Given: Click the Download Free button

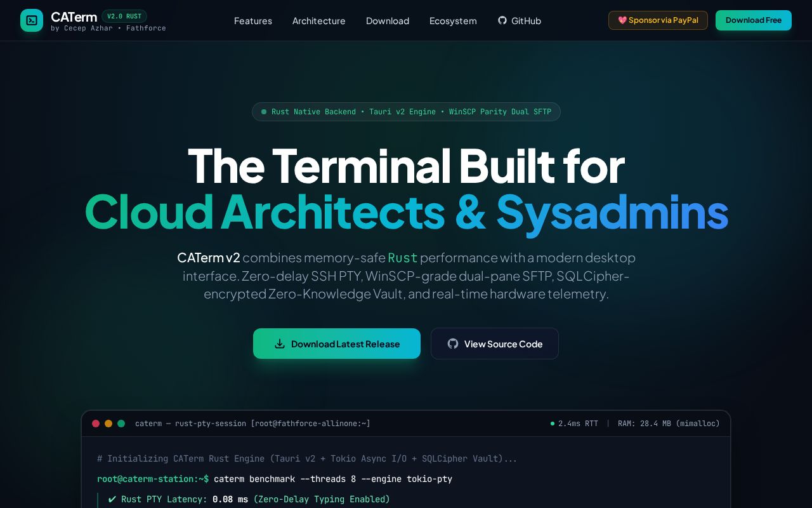Looking at the screenshot, I should [x=754, y=20].
